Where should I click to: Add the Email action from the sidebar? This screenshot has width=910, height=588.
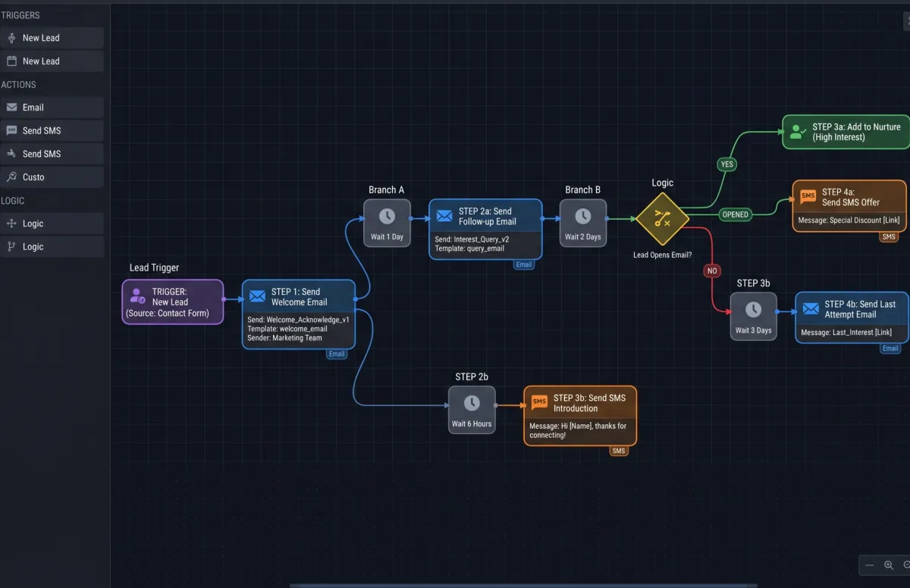(x=52, y=108)
